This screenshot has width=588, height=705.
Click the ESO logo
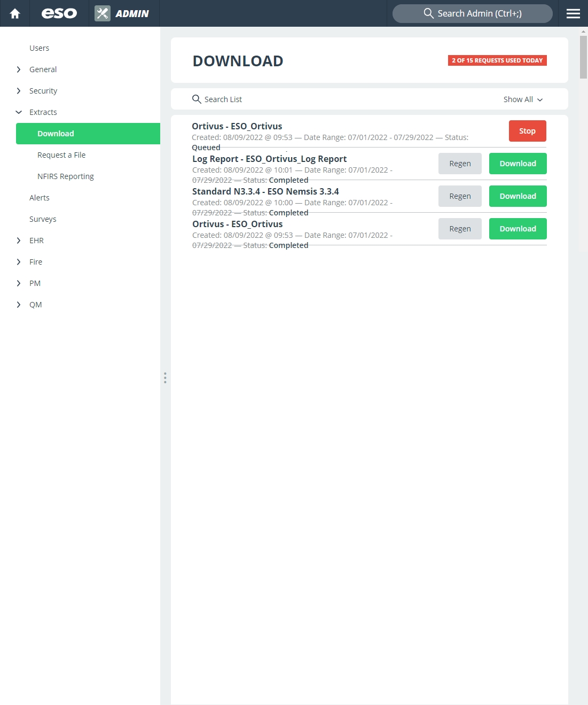coord(59,13)
